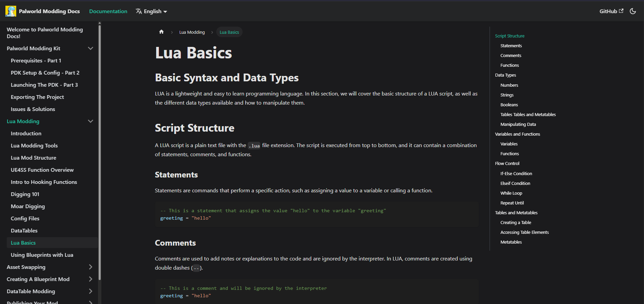Image resolution: width=644 pixels, height=304 pixels.
Task: Click Lua Basics breadcrumb chip
Action: pyautogui.click(x=229, y=32)
